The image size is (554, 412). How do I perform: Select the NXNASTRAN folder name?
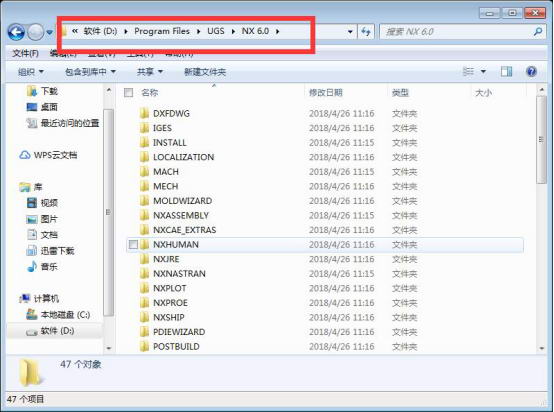(179, 273)
